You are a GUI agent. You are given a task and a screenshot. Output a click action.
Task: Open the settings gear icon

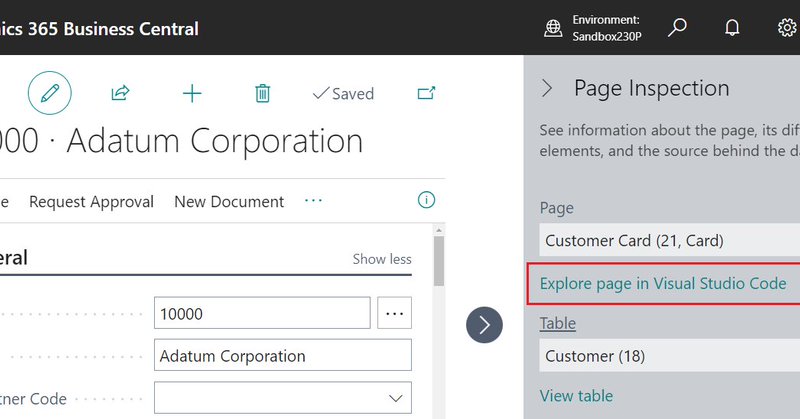pyautogui.click(x=787, y=27)
